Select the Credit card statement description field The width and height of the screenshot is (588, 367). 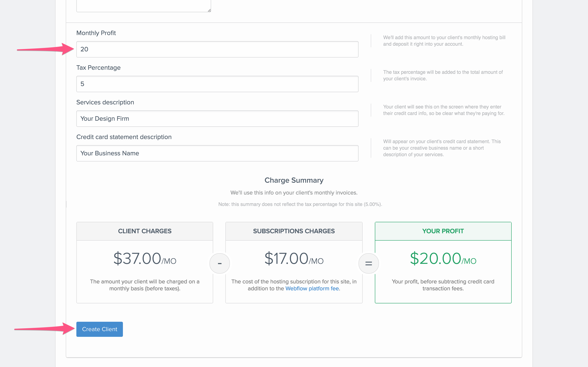pyautogui.click(x=217, y=153)
